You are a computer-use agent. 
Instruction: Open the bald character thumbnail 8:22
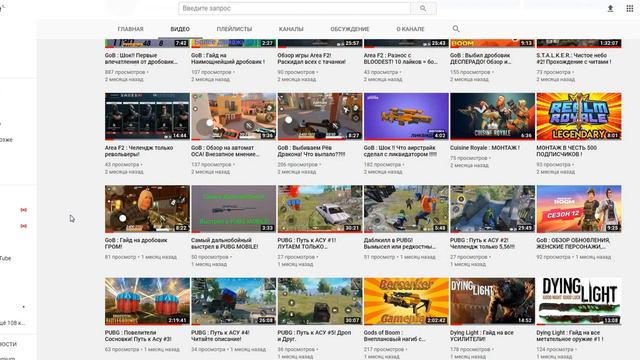(147, 209)
